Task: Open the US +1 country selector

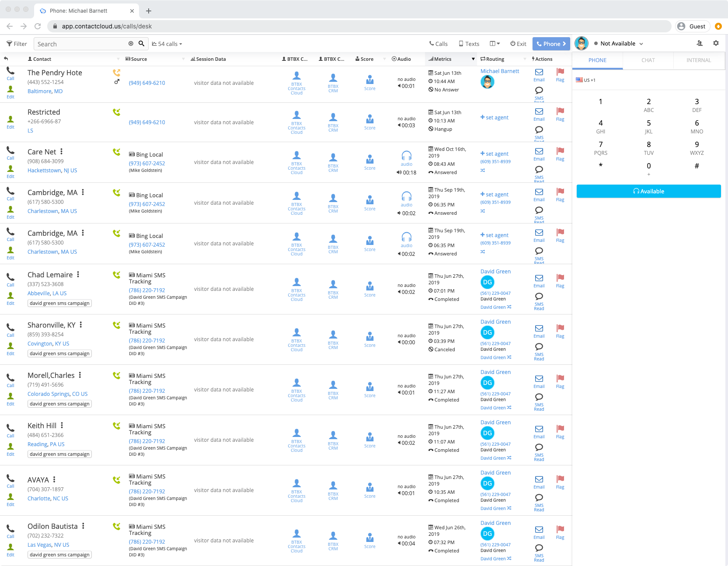Action: 586,80
